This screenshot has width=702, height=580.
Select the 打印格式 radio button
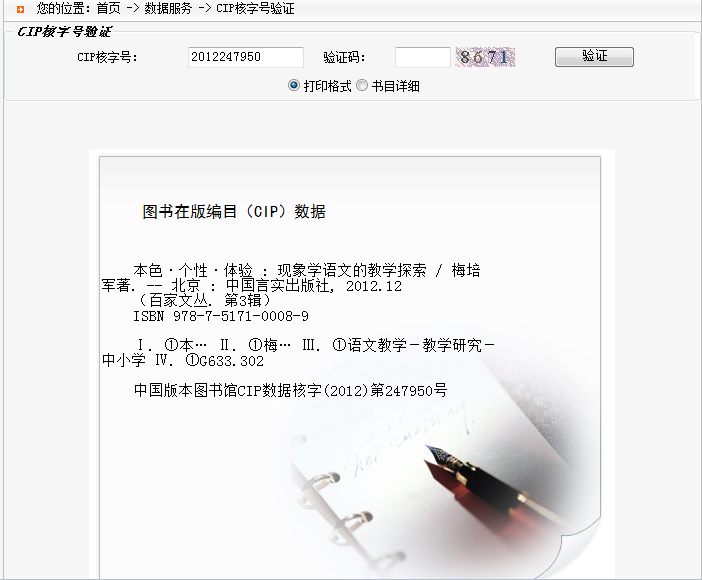tap(294, 85)
